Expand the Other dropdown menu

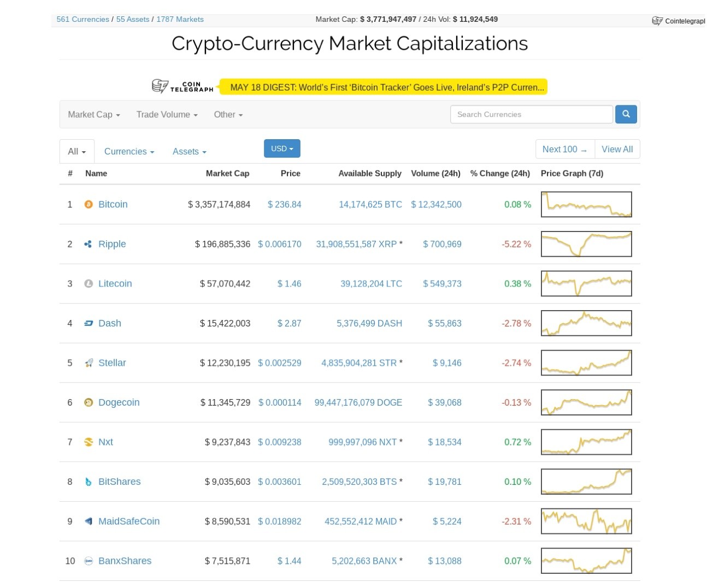228,115
